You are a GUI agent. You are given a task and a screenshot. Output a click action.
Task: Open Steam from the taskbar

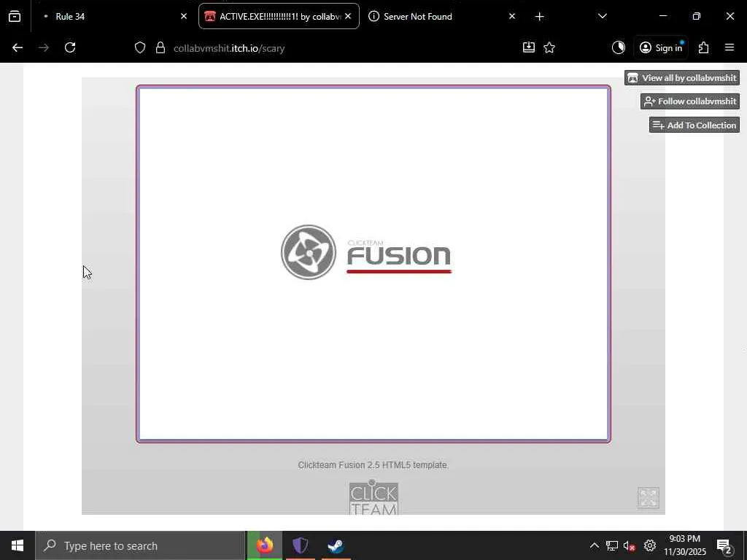coord(336,545)
